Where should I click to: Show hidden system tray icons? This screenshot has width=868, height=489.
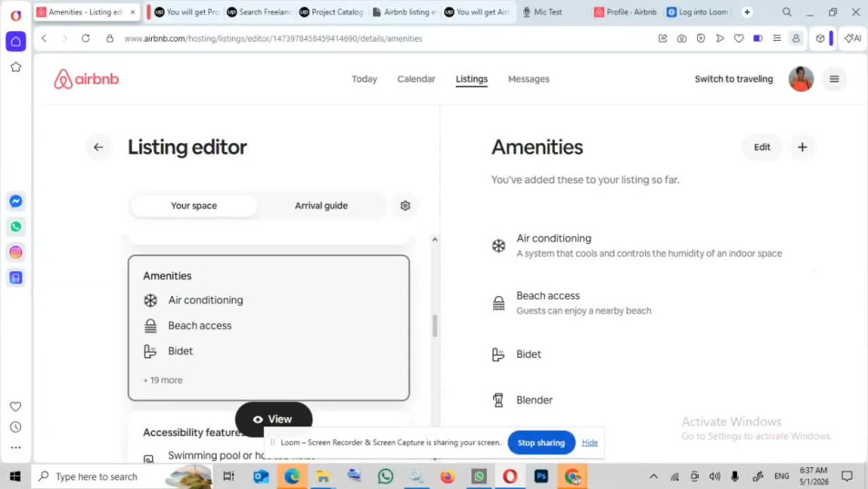click(654, 476)
